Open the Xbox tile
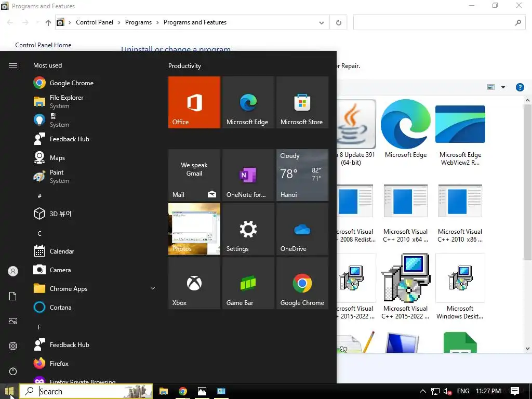The height and width of the screenshot is (399, 532). [x=194, y=283]
